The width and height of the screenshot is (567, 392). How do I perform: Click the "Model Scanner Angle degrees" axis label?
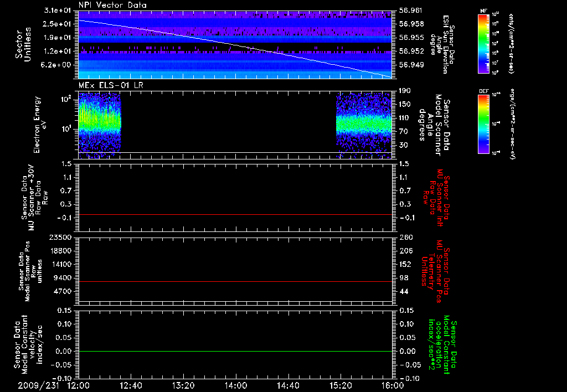435,125
